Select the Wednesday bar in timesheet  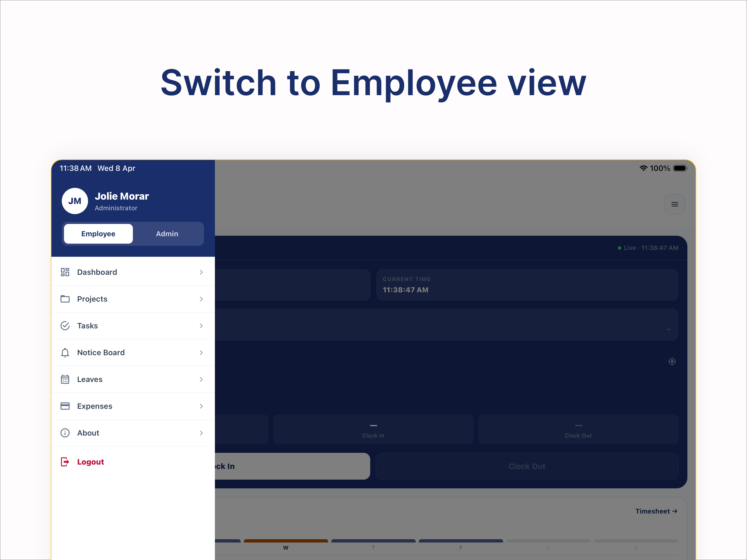point(286,541)
